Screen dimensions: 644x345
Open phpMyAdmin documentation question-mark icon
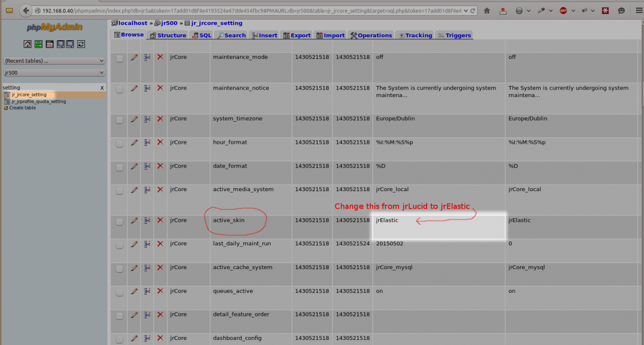pos(60,44)
